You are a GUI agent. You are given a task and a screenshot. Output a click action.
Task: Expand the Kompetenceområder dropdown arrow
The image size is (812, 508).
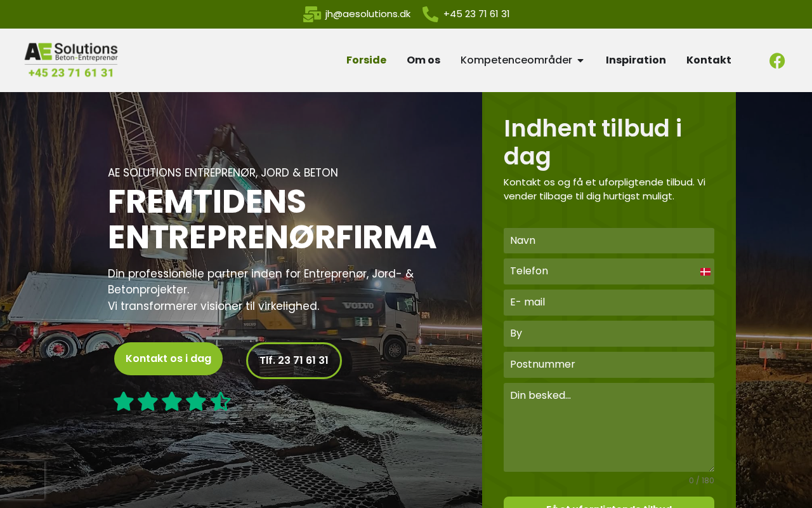click(x=580, y=60)
